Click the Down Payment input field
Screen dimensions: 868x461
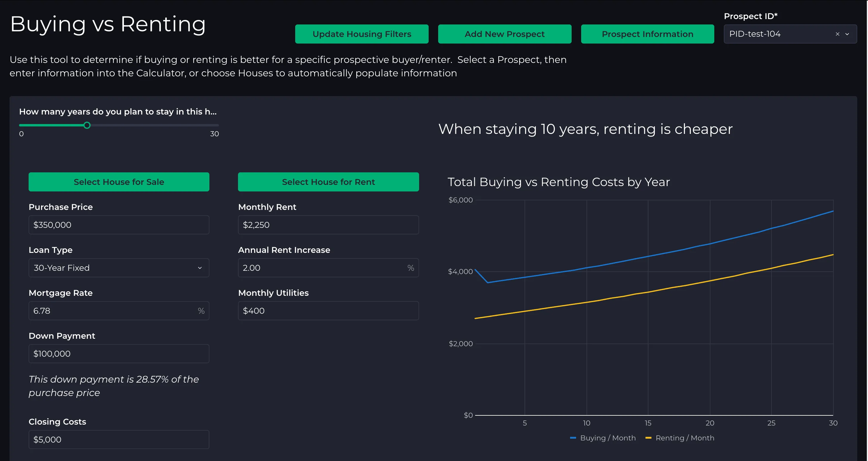click(x=119, y=354)
